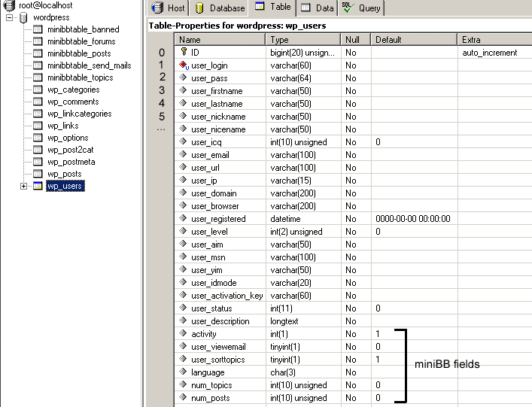Switch to the Host tab
The image size is (532, 407).
pos(168,8)
